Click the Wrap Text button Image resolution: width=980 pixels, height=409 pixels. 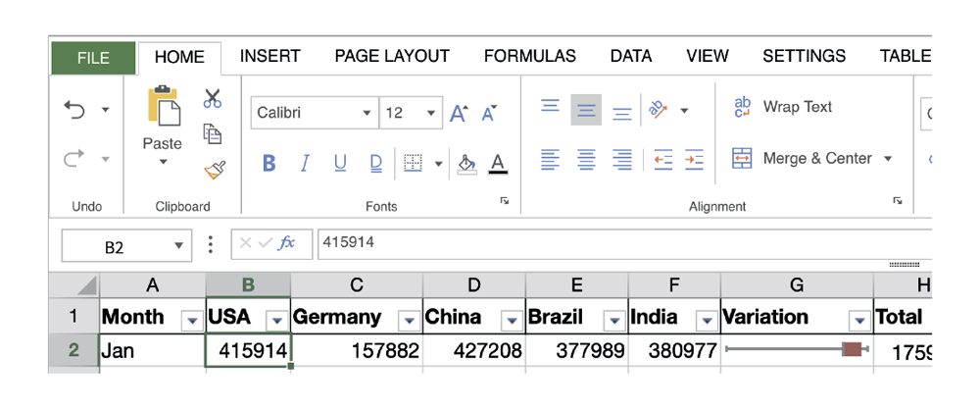point(783,107)
